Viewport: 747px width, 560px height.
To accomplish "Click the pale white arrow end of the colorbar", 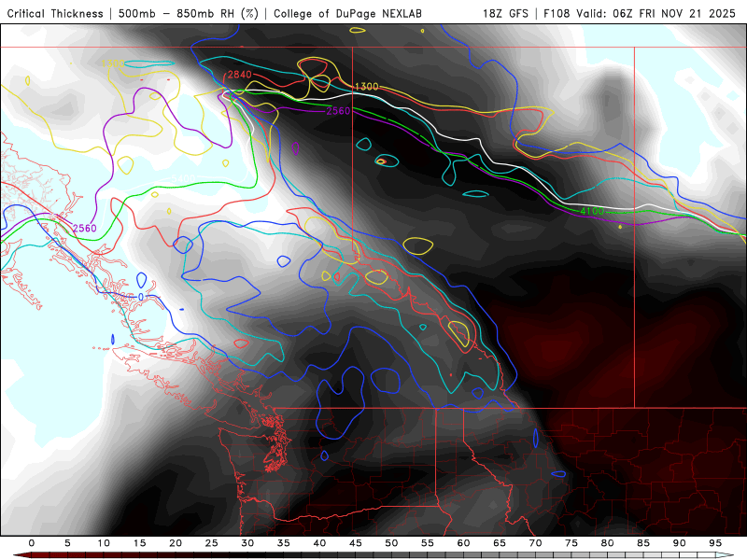I will coord(726,555).
